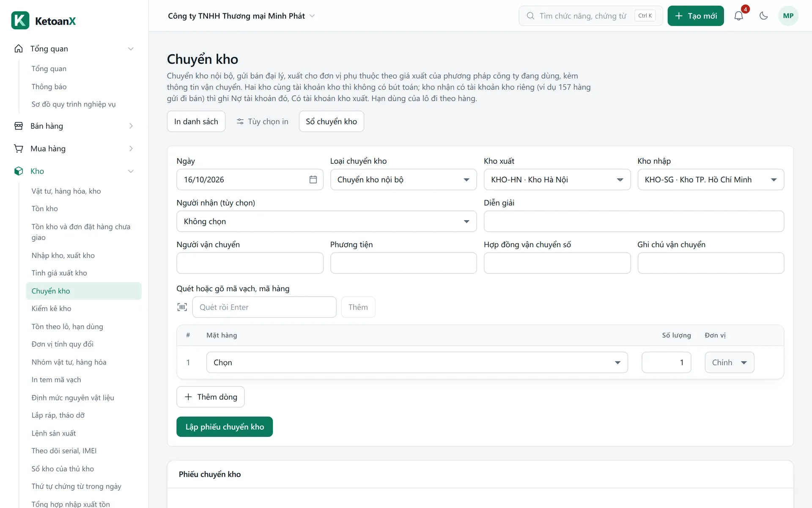Click the Kho box icon
Image resolution: width=812 pixels, height=508 pixels.
[x=19, y=171]
